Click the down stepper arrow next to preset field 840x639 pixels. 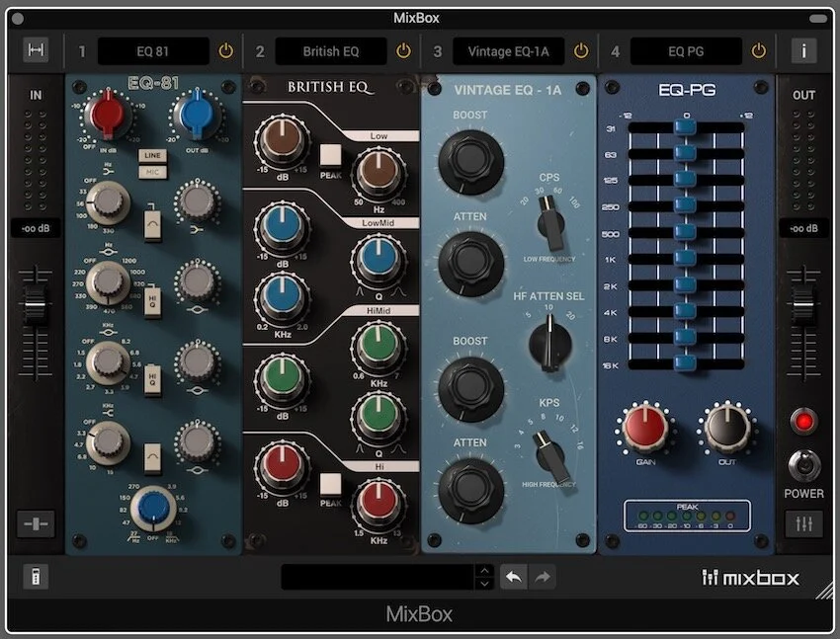tap(483, 583)
